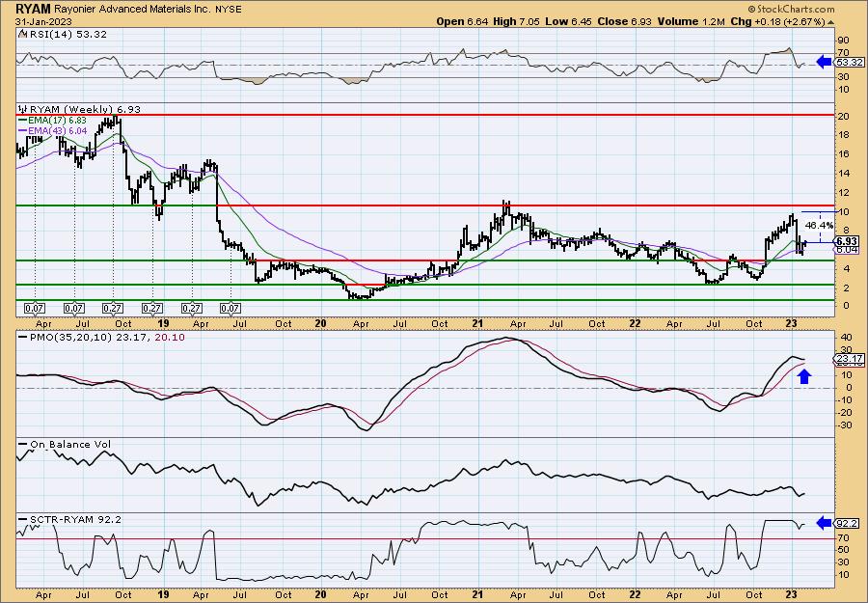Click the 'Close 6.93' quote value
This screenshot has width=868, height=603.
pyautogui.click(x=623, y=21)
